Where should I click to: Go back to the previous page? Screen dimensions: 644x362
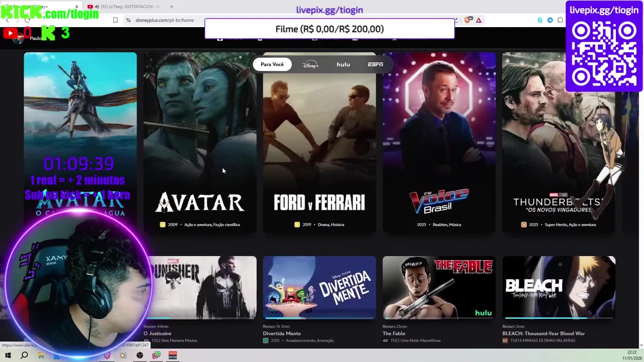click(x=7, y=20)
